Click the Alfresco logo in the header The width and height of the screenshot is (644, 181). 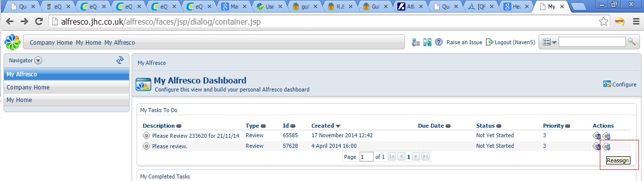point(13,42)
